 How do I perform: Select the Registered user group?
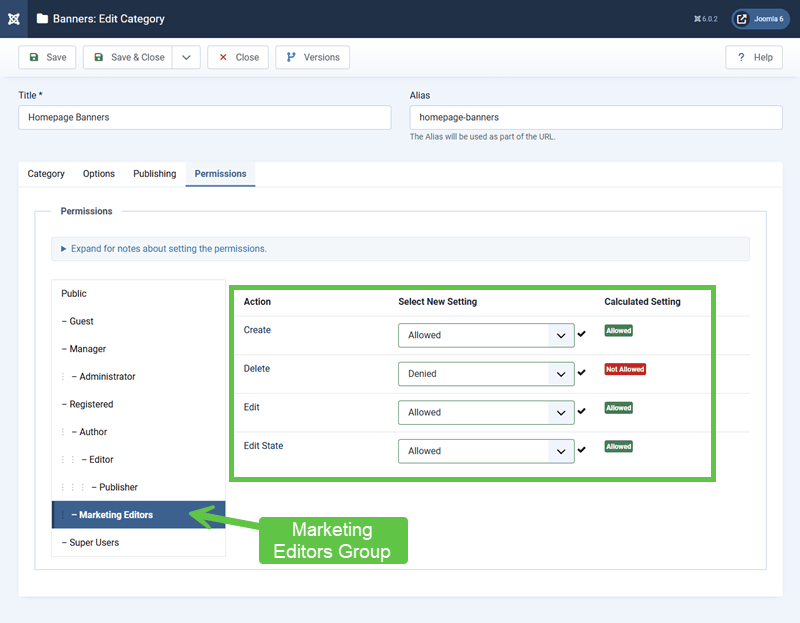click(138, 404)
